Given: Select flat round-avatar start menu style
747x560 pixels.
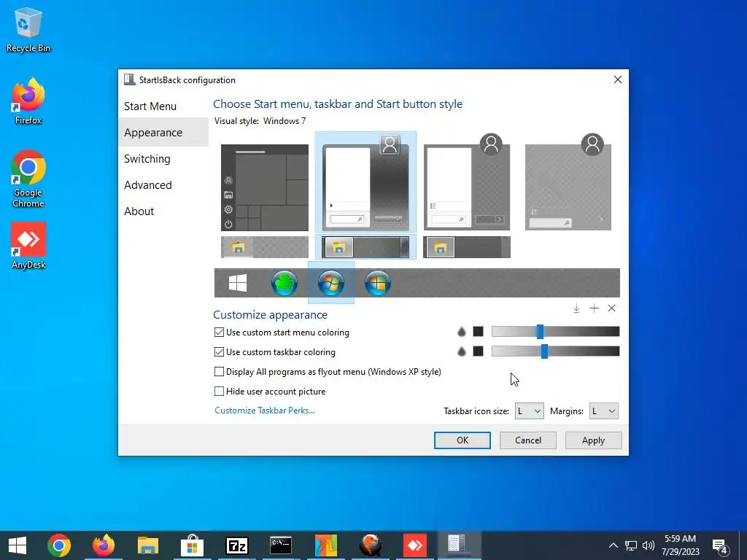Looking at the screenshot, I should tap(467, 182).
